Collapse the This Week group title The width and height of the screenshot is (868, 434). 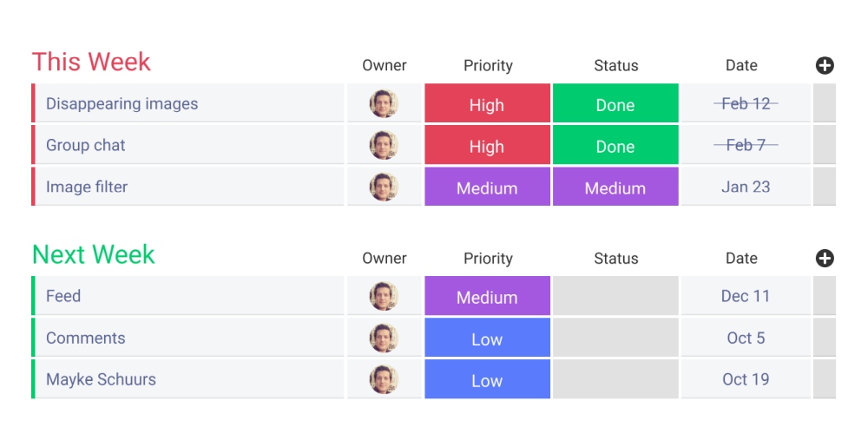[91, 62]
